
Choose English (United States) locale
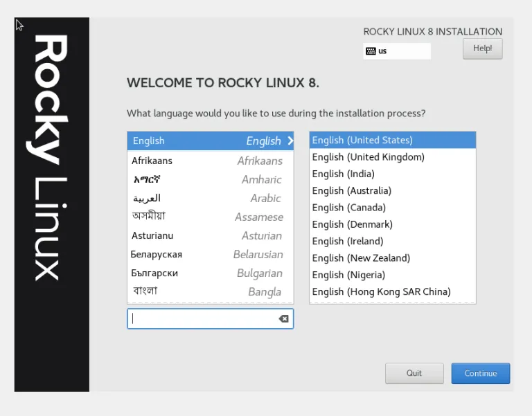pos(393,140)
